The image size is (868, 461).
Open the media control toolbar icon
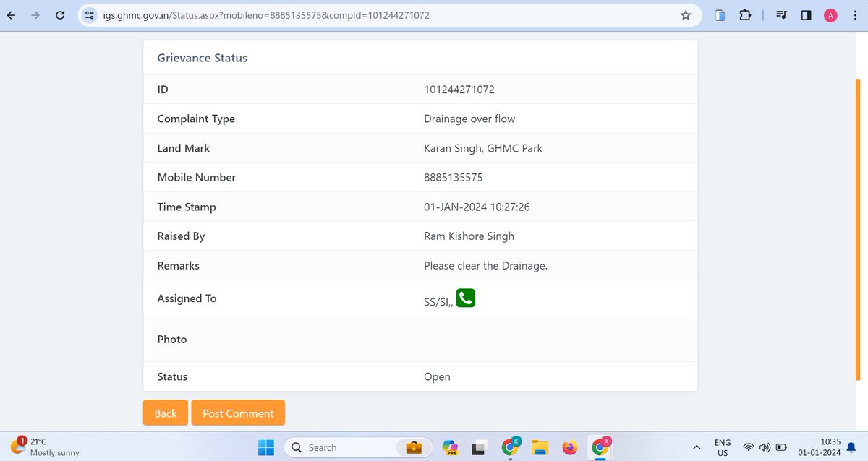coord(782,14)
